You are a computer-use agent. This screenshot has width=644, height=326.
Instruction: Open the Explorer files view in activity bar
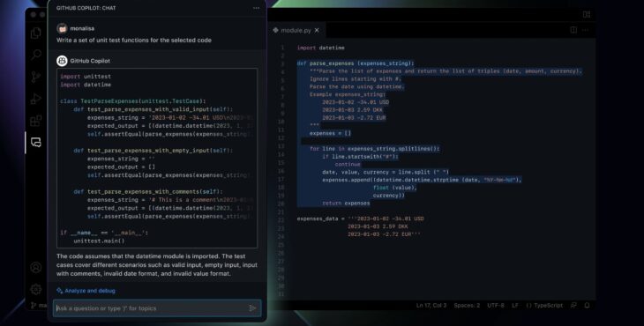[x=36, y=33]
